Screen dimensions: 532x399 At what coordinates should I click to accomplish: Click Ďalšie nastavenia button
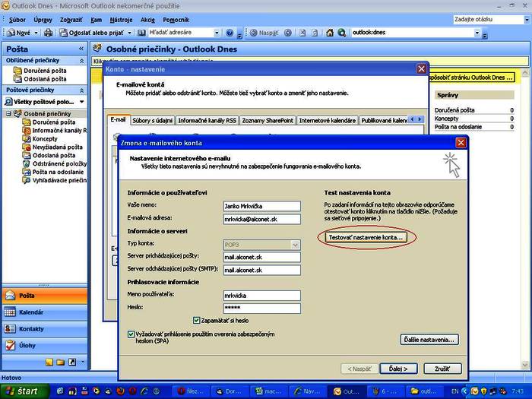[x=429, y=340]
